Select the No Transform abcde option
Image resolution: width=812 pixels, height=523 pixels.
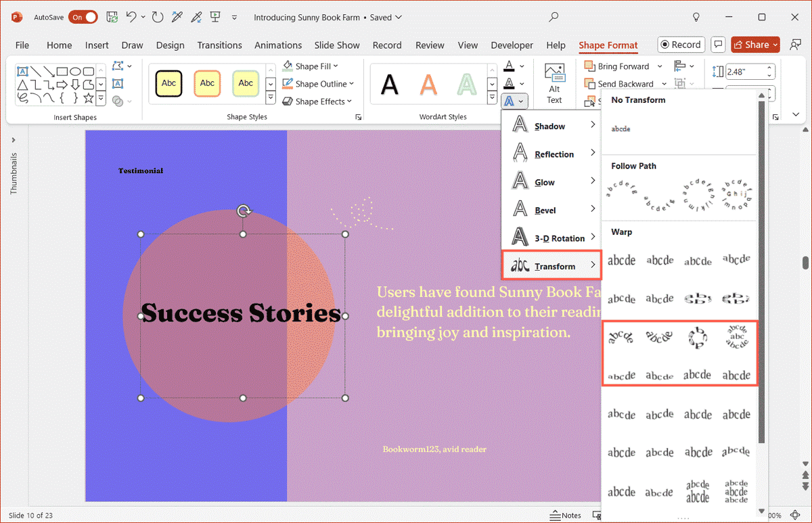click(621, 129)
